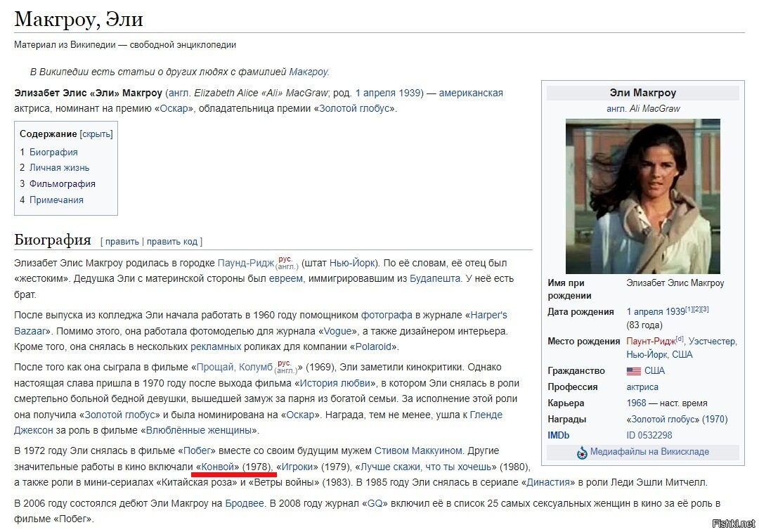The width and height of the screenshot is (759, 532).
Task: Open the red Паунт-Ридж link in infobox
Action: (x=651, y=342)
